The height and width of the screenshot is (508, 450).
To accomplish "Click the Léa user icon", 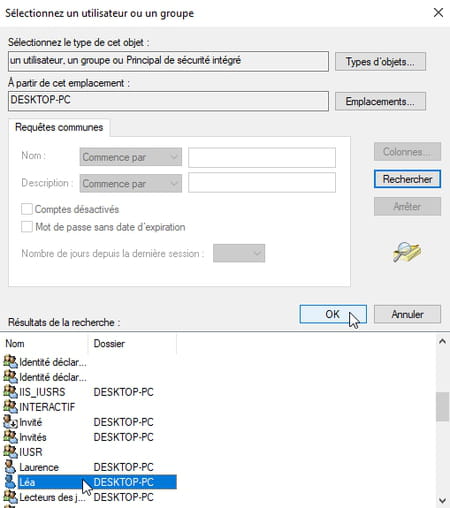I will (10, 482).
